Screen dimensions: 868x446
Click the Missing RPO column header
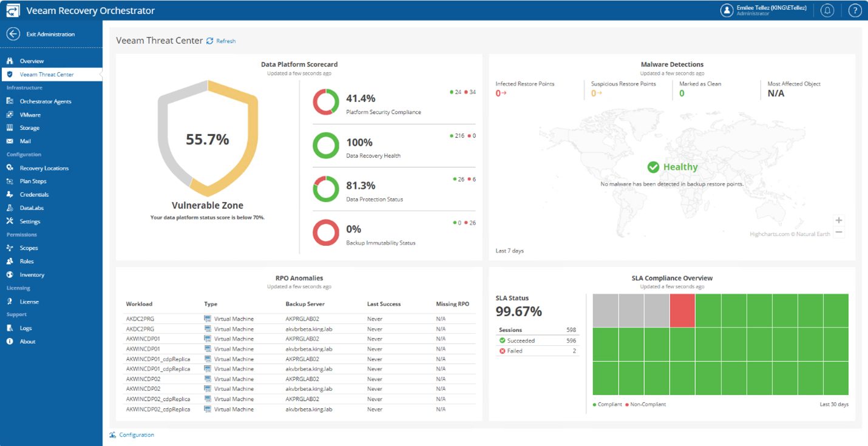tap(453, 304)
